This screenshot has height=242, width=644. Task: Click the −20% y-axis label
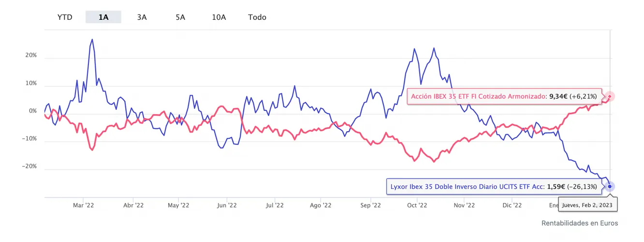[x=30, y=166]
